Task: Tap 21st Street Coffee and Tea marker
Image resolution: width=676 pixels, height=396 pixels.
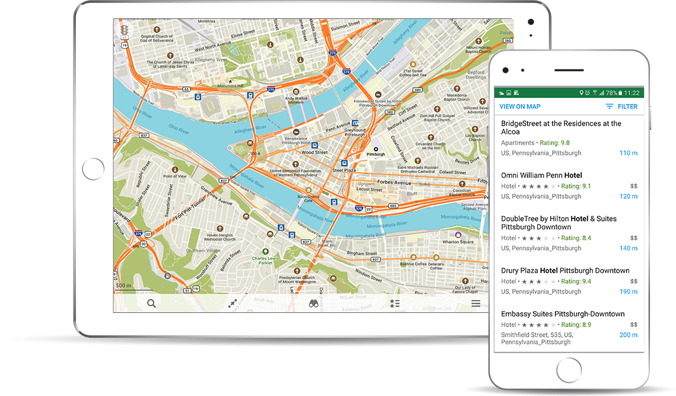Action: pyautogui.click(x=413, y=65)
